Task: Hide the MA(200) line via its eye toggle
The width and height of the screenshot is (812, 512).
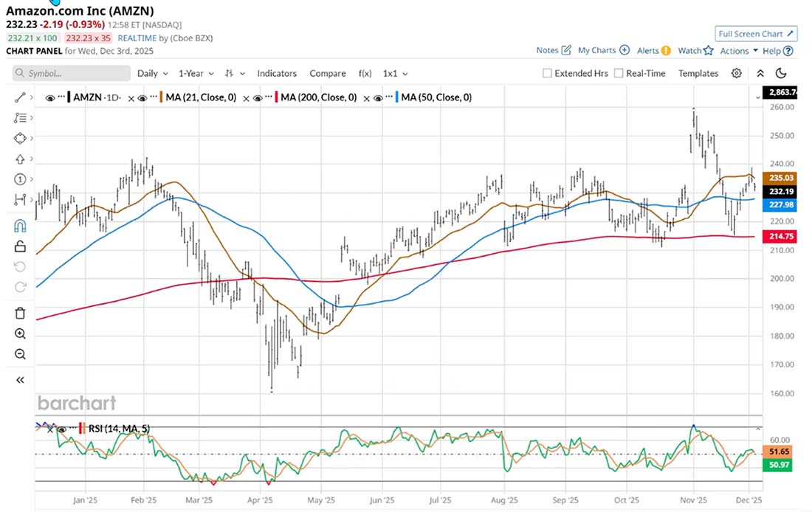Action: pyautogui.click(x=257, y=97)
